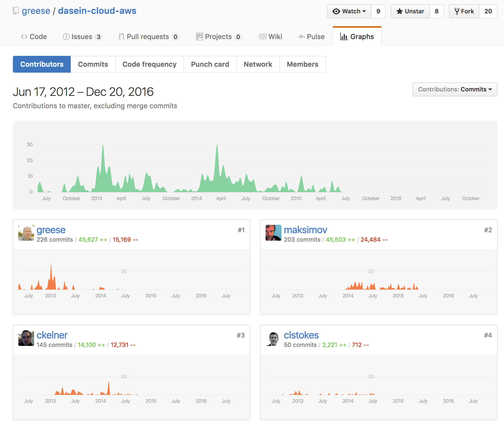
Task: Open clstokes contributor profile link
Action: (x=301, y=335)
